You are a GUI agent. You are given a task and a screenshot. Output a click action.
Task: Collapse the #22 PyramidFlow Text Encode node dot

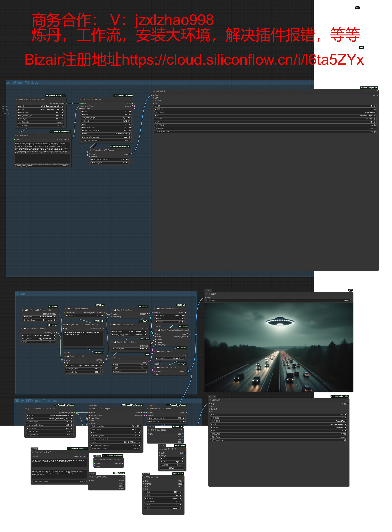click(15, 135)
